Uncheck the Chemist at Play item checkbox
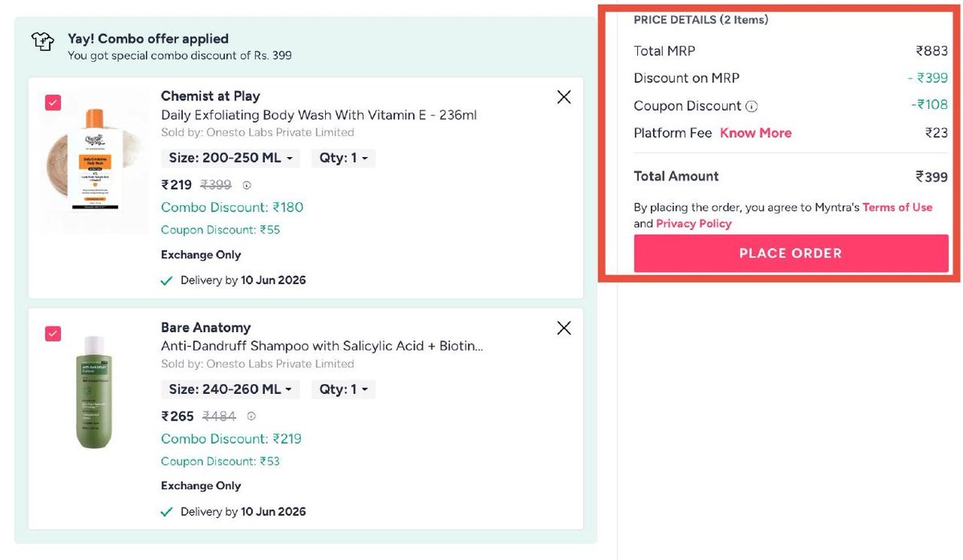Image resolution: width=963 pixels, height=560 pixels. click(53, 102)
